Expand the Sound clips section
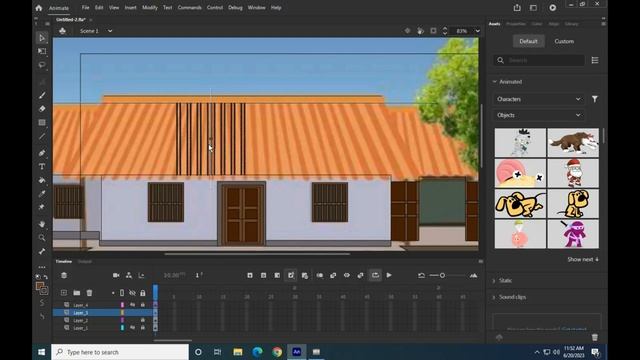 [494, 297]
